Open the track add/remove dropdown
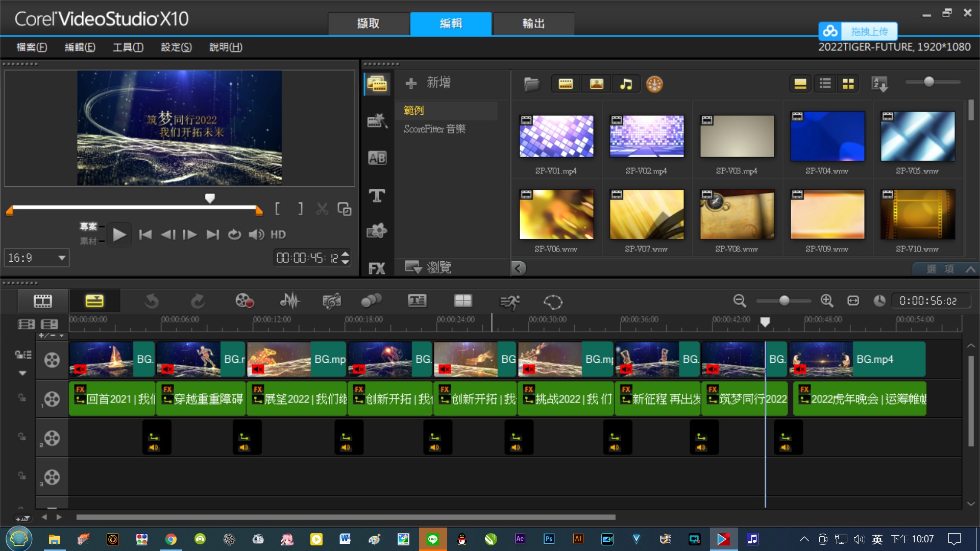This screenshot has width=980, height=551. coord(52,336)
